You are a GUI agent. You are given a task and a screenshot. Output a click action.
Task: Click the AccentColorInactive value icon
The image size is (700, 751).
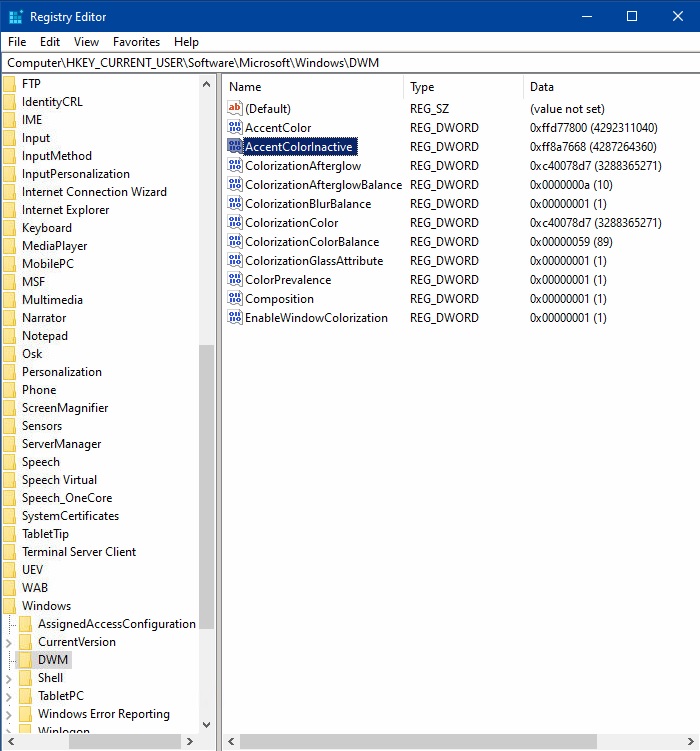pos(235,146)
